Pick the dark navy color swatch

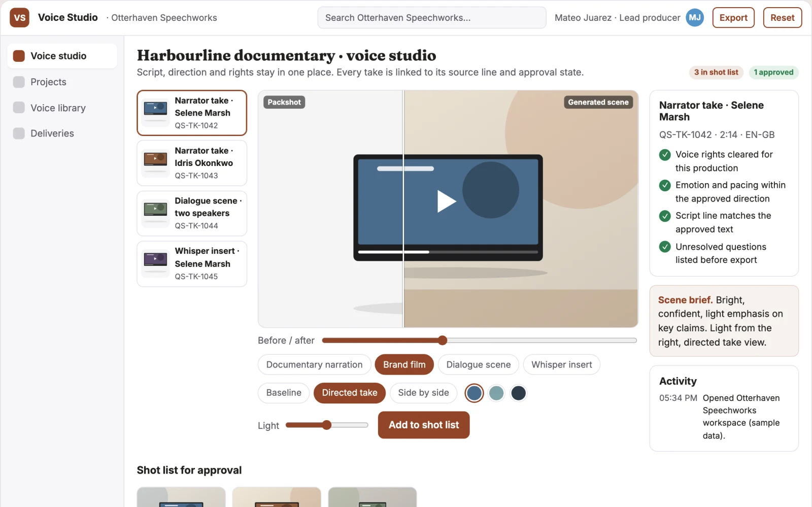click(x=518, y=393)
